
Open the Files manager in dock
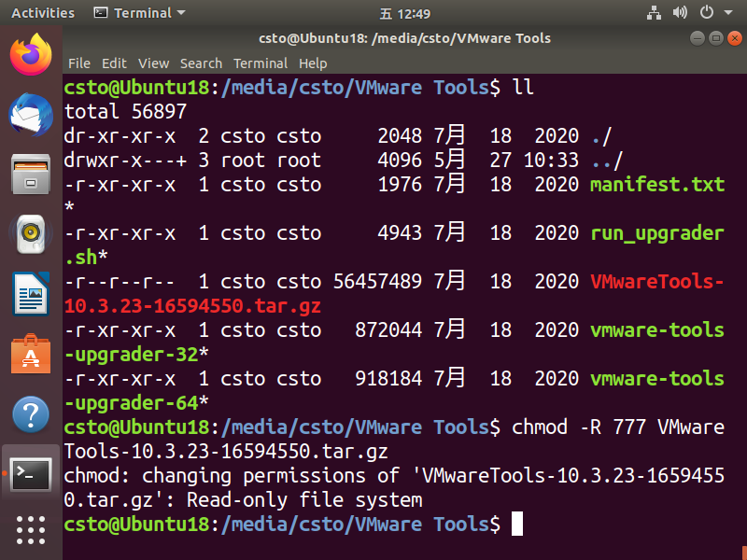tap(31, 175)
